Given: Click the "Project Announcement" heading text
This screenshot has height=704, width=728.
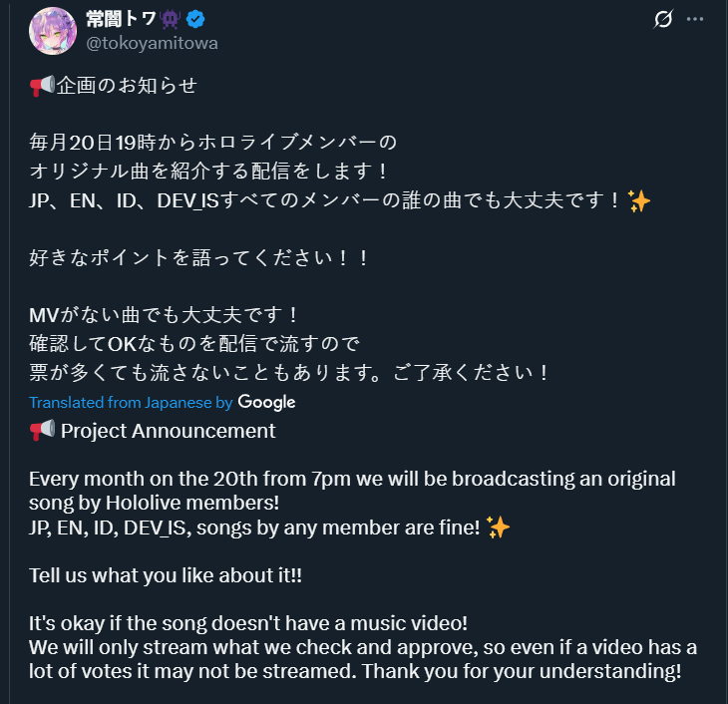Looking at the screenshot, I should (169, 431).
